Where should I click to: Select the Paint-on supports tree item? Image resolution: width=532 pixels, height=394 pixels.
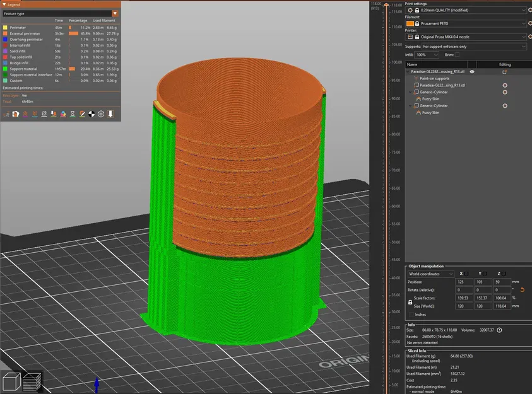[x=434, y=78]
